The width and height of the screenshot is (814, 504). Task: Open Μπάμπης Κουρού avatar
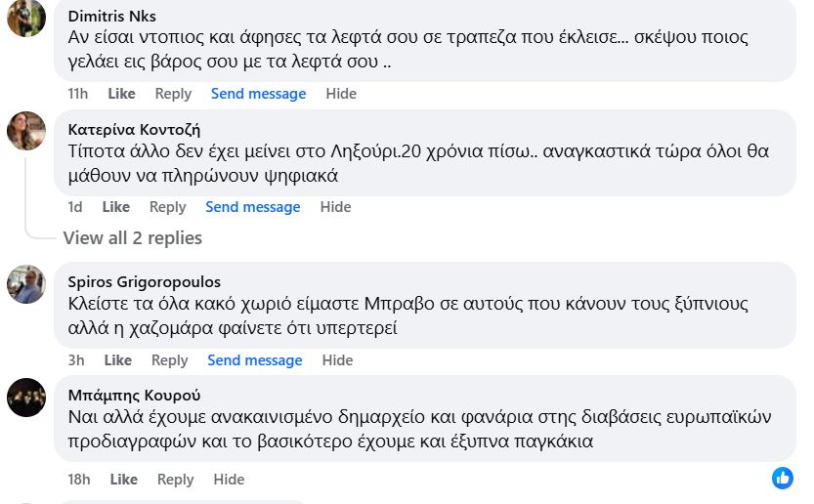coord(26,398)
